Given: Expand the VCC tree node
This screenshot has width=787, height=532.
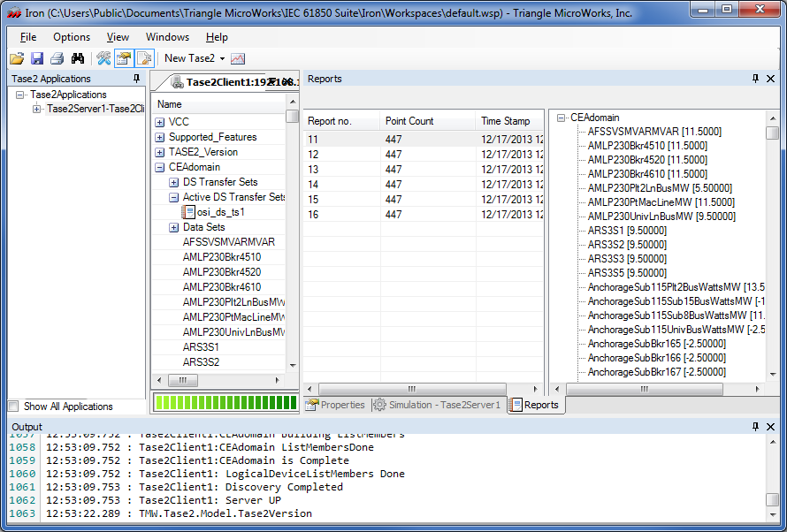Looking at the screenshot, I should pos(160,121).
